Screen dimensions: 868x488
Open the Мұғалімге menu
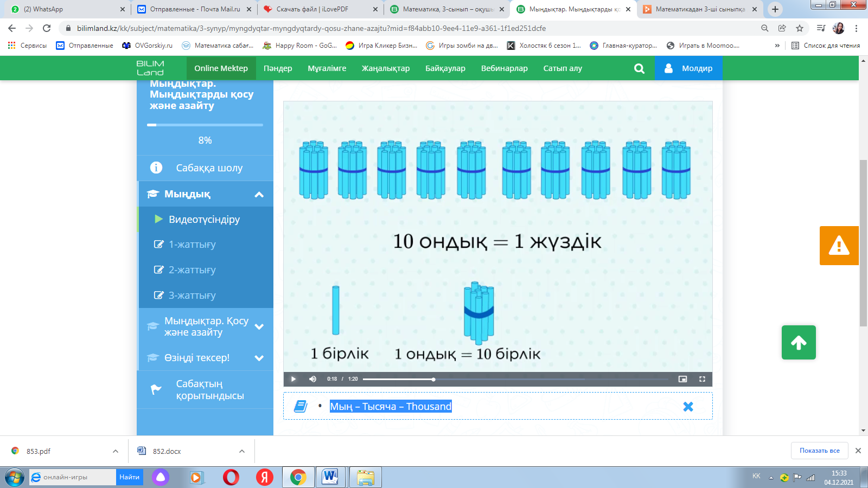[x=327, y=68]
